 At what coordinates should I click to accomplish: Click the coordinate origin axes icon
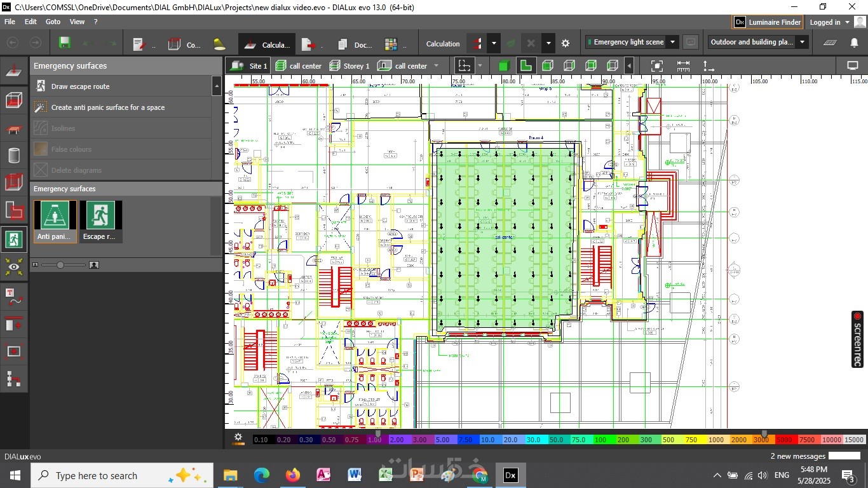[708, 66]
